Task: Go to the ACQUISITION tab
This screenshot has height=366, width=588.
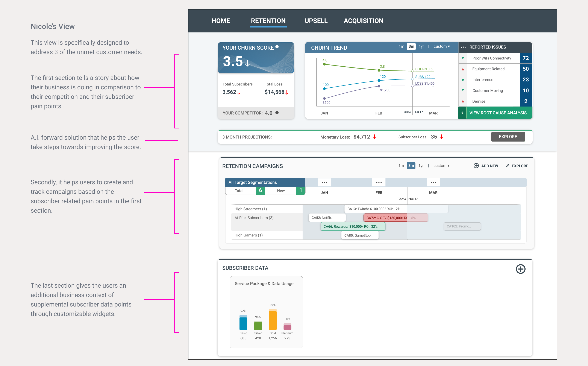Action: tap(363, 21)
